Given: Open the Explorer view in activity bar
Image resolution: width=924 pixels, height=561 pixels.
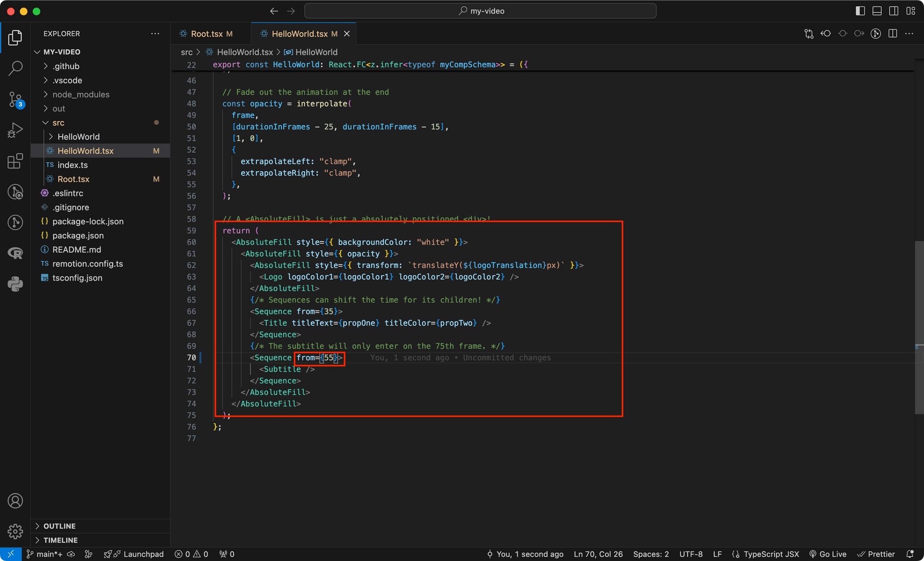Looking at the screenshot, I should 15,38.
